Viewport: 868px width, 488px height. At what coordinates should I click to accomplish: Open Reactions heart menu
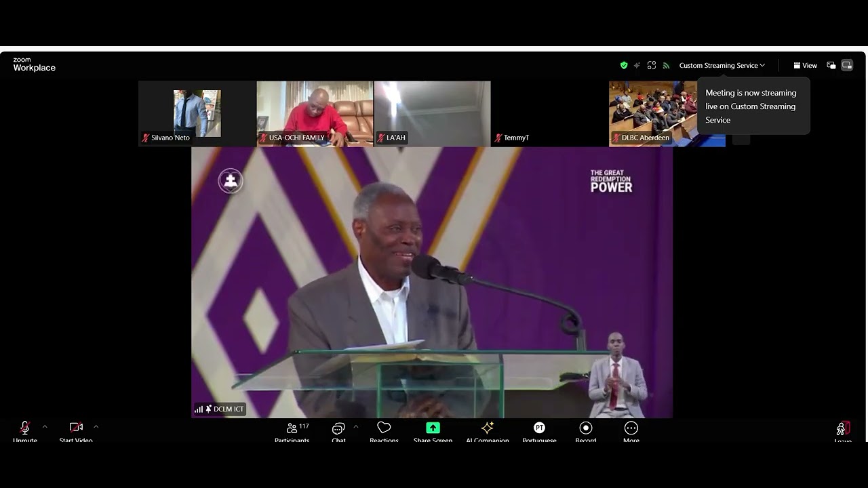click(384, 431)
